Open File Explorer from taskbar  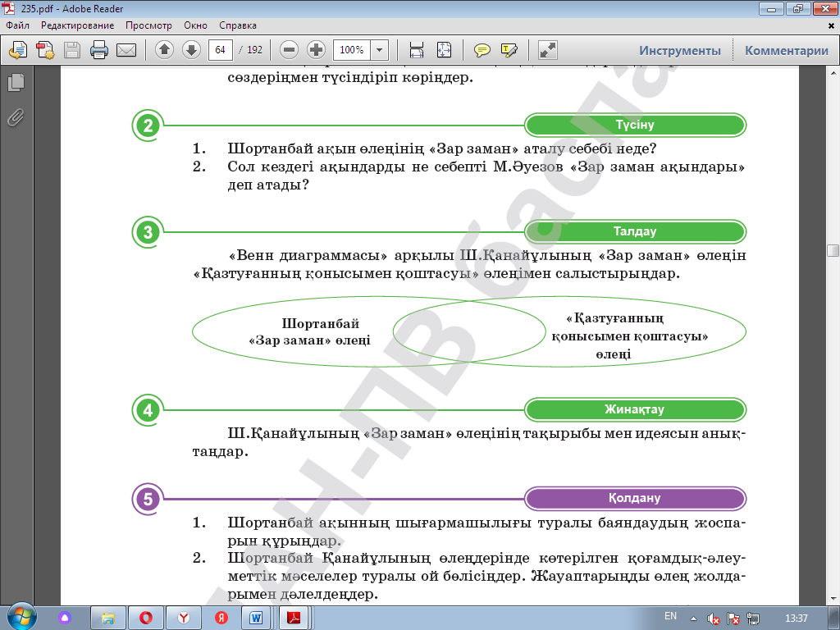(x=108, y=619)
